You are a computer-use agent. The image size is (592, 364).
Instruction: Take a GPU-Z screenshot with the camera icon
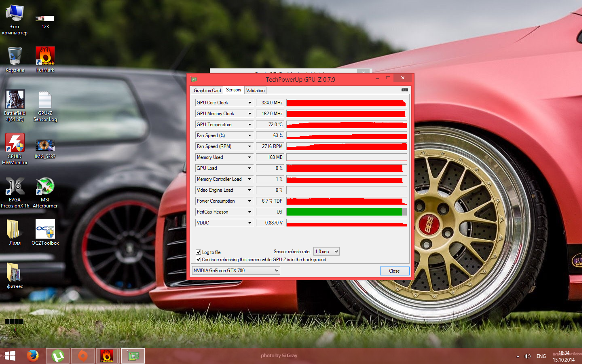tap(404, 90)
